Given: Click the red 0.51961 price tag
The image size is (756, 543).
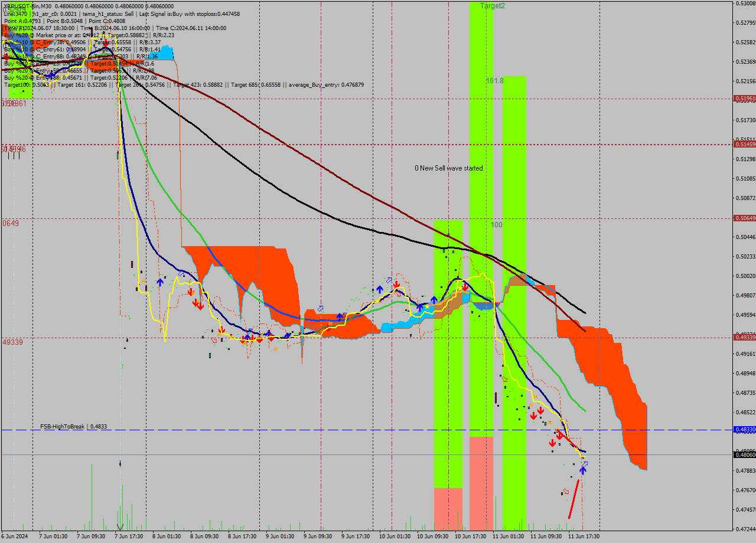Looking at the screenshot, I should click(x=744, y=99).
